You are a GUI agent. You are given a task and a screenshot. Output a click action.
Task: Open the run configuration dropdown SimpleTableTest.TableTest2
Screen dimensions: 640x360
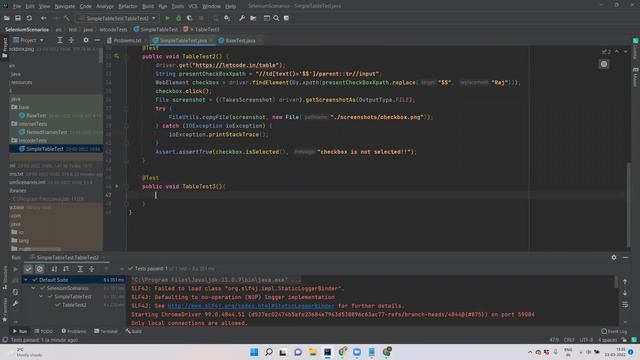pos(118,18)
